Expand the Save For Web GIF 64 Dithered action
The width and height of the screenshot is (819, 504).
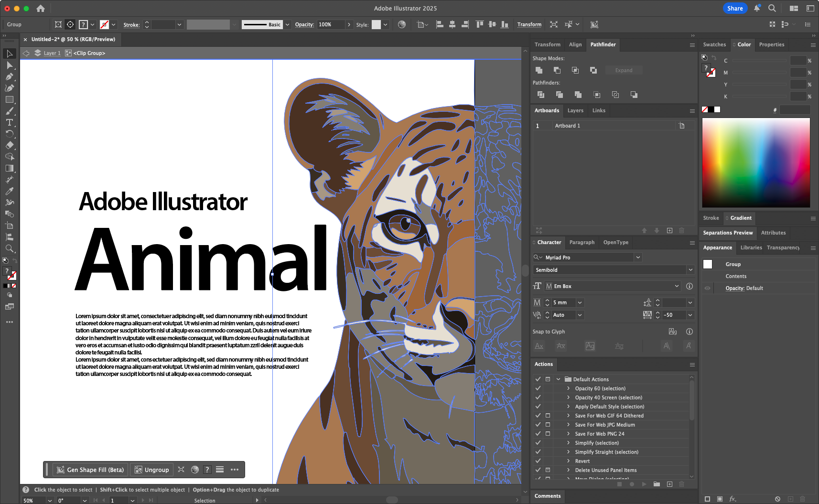(568, 416)
